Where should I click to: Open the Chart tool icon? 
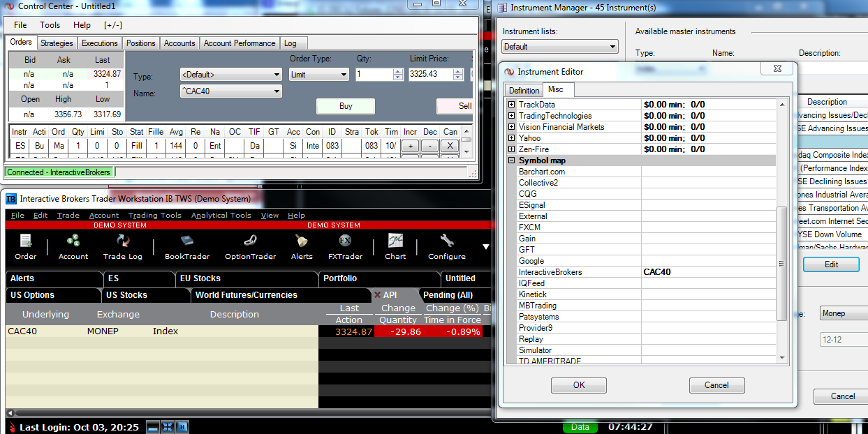(395, 247)
